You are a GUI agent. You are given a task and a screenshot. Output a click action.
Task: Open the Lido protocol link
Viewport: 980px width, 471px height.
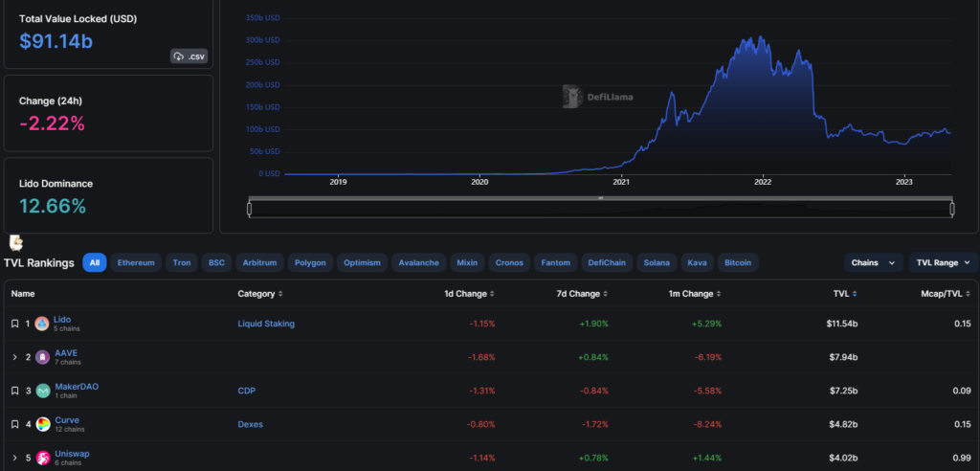[62, 320]
